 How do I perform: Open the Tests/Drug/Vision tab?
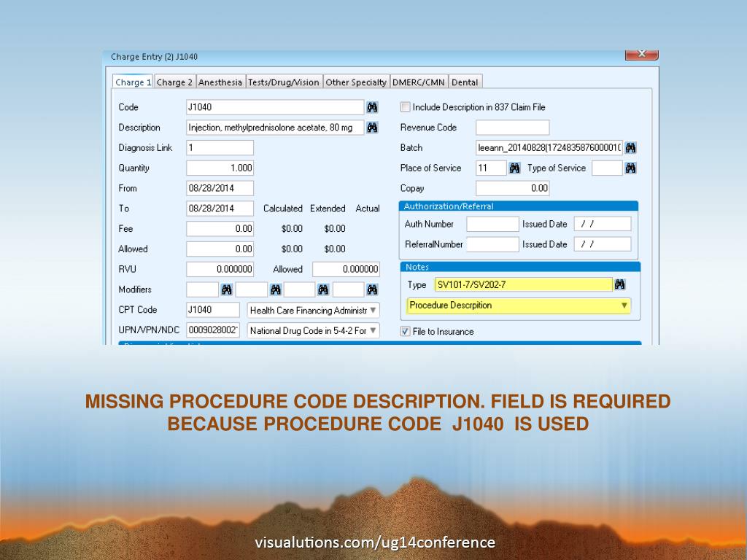284,82
